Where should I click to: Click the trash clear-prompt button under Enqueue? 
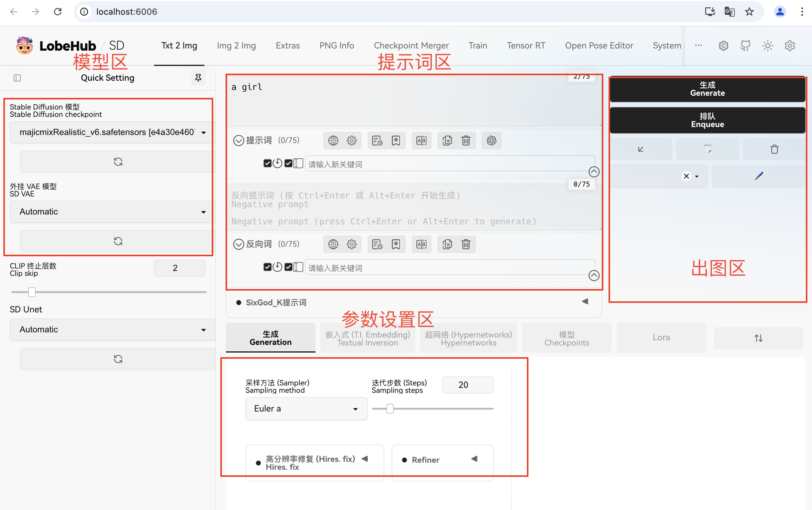[774, 149]
